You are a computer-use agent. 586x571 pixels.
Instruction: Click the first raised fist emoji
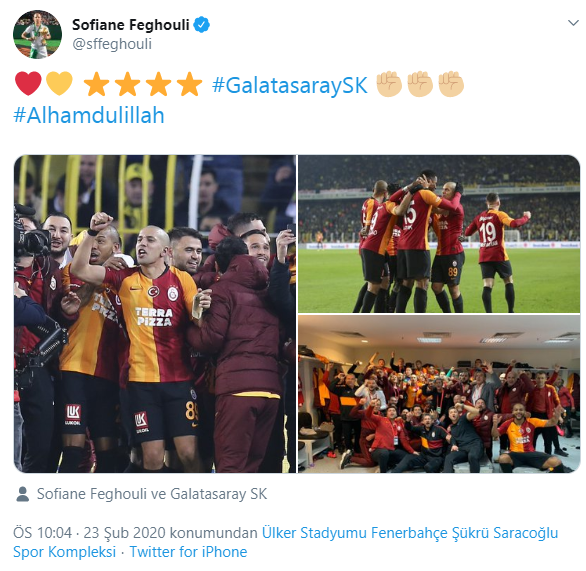(x=389, y=84)
